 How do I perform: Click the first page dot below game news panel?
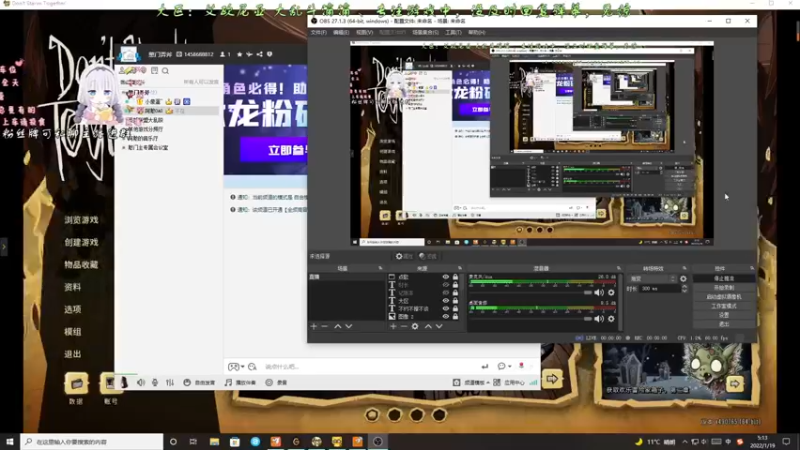pyautogui.click(x=372, y=415)
